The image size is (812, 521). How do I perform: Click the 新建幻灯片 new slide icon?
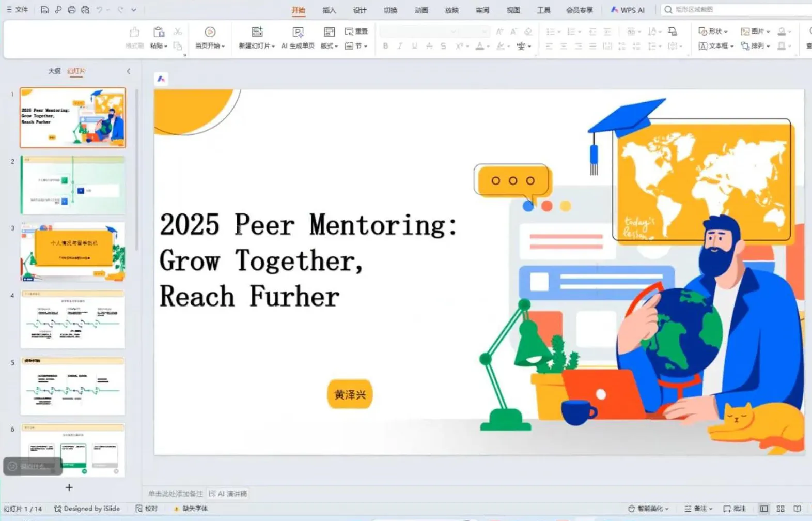pyautogui.click(x=257, y=32)
